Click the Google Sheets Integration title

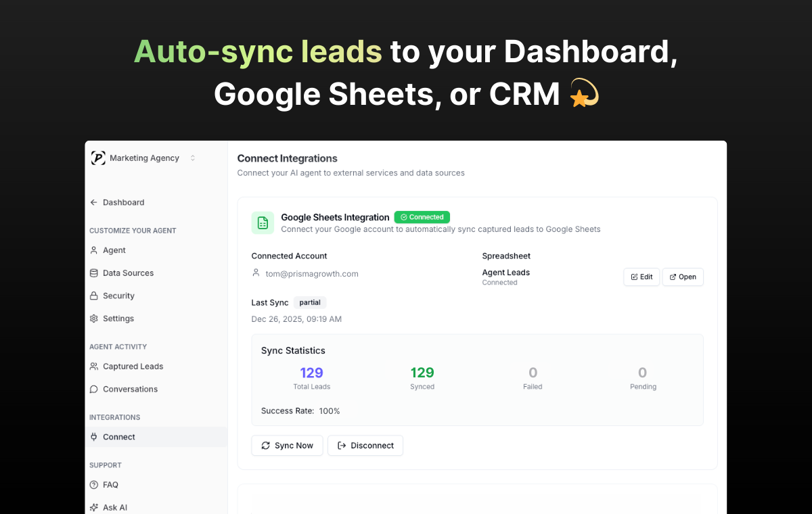pos(335,217)
